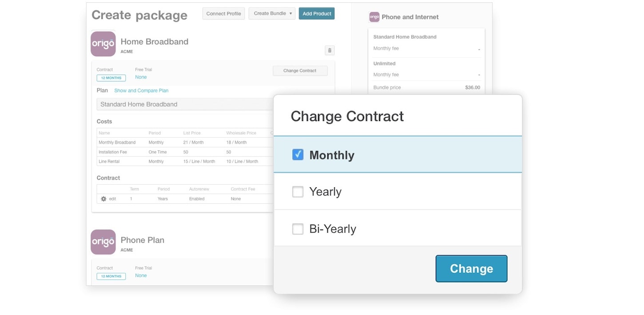Viewport: 644px width, 315px height.
Task: Click the Change Contract button
Action: point(300,71)
